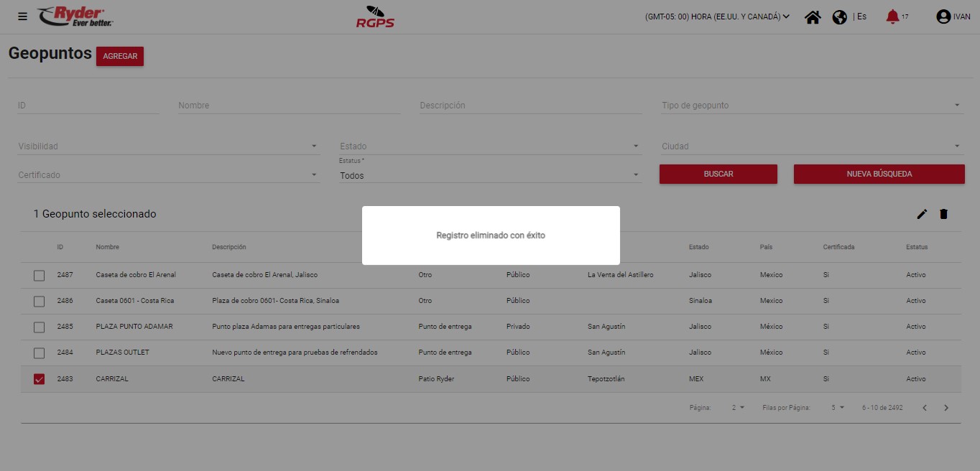The image size is (980, 471).
Task: Click the trash delete icon
Action: point(944,214)
